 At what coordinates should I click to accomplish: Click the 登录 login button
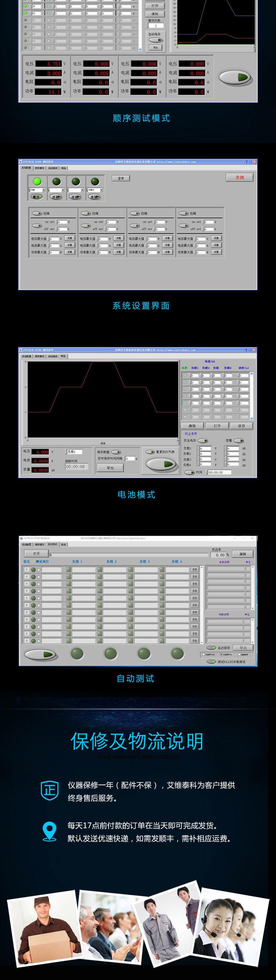[121, 178]
